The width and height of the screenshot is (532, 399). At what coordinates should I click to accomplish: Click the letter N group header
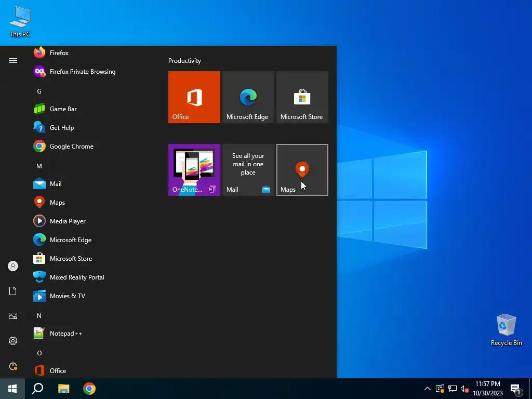tap(39, 315)
